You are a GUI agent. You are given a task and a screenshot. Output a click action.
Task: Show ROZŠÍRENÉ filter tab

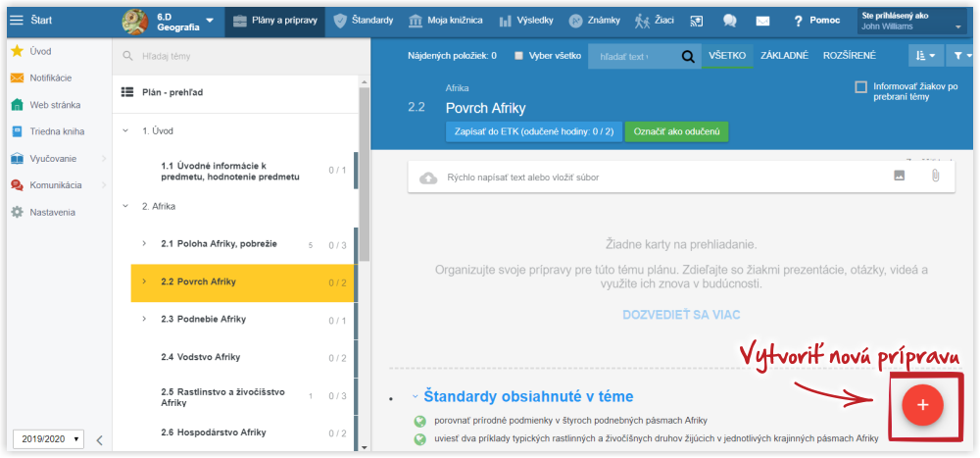click(850, 56)
